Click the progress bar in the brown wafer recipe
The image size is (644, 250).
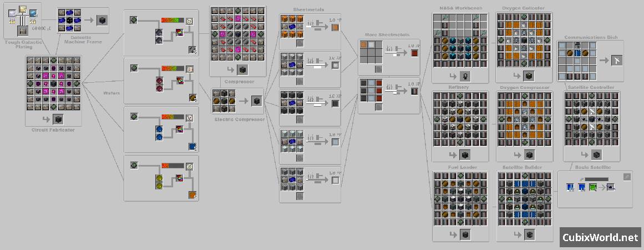point(173,69)
